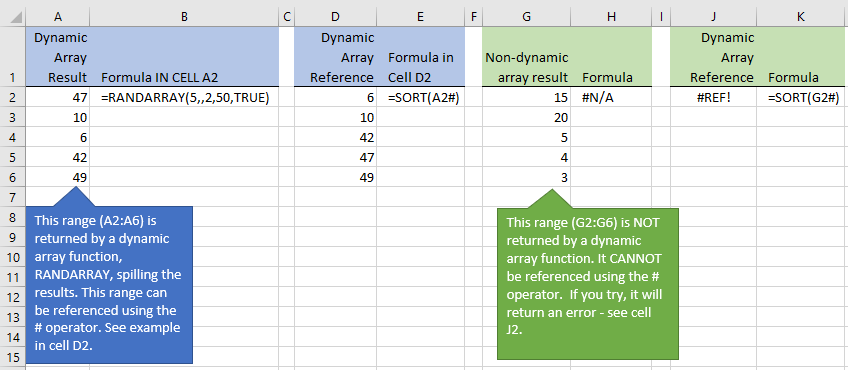Select column A header
848x370 pixels.
58,17
